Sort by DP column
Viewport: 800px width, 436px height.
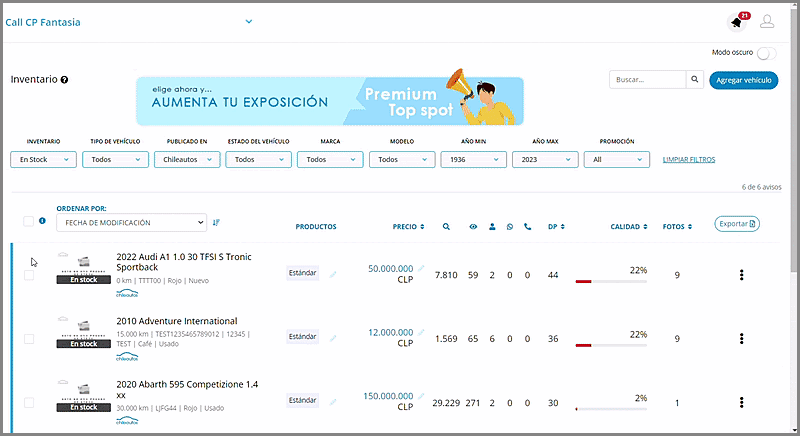point(556,226)
